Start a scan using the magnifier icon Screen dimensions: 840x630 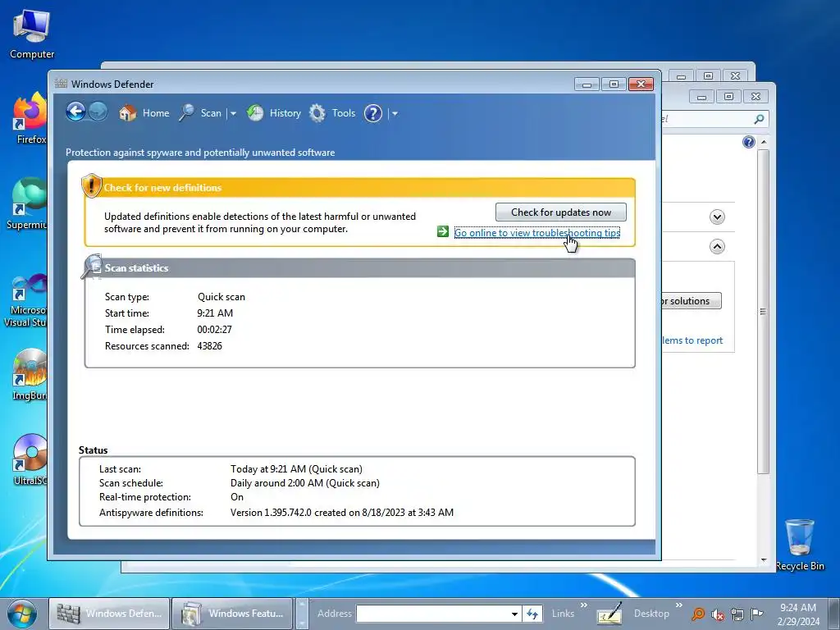(186, 112)
